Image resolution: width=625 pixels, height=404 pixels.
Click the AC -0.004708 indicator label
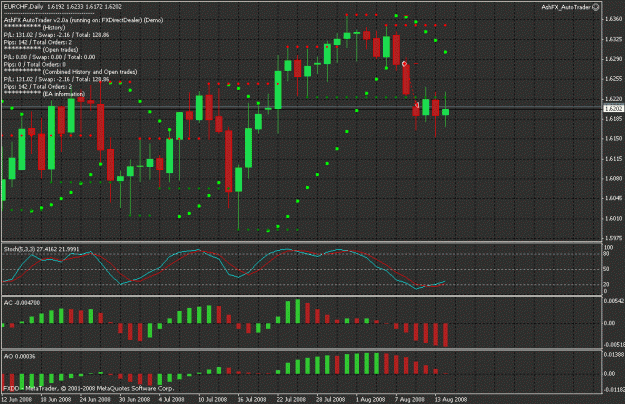[x=22, y=303]
